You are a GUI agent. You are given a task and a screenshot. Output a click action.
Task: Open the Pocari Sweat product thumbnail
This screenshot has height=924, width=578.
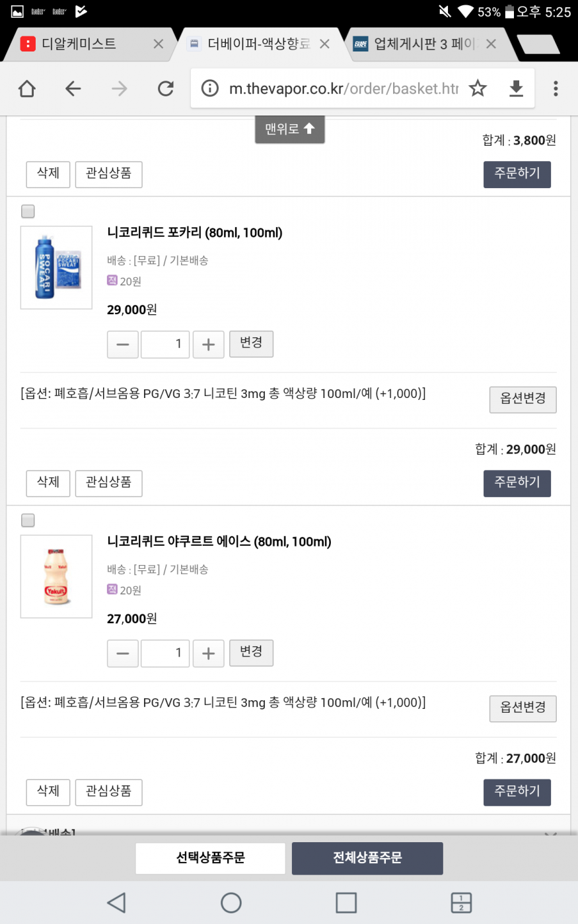(57, 267)
